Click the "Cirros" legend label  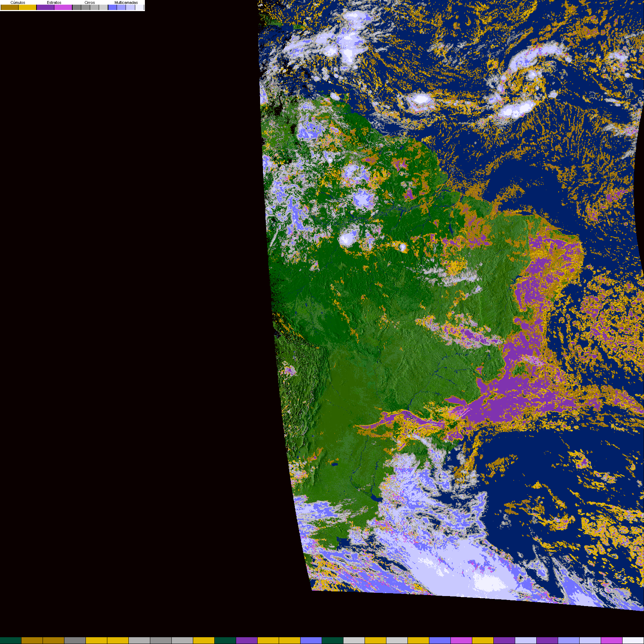coord(89,3)
